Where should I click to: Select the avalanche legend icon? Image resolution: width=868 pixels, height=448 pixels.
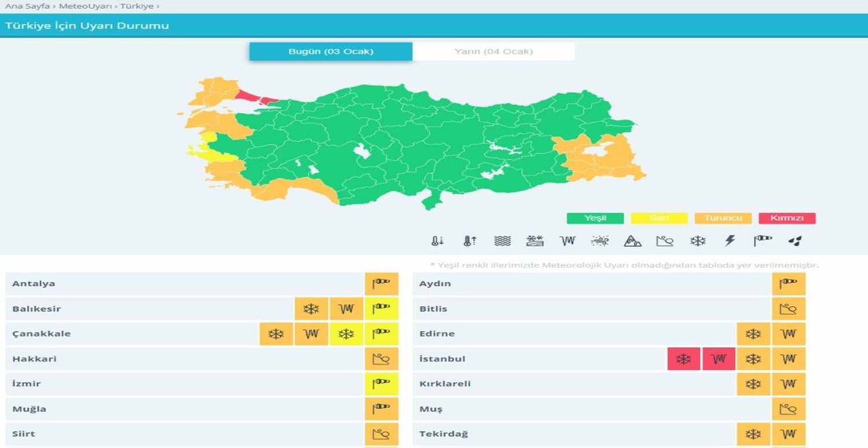(x=665, y=241)
